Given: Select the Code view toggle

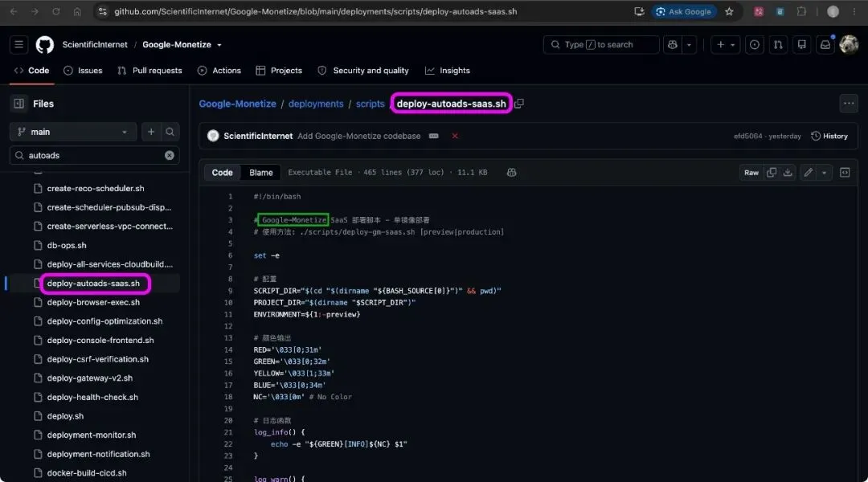Looking at the screenshot, I should (222, 173).
